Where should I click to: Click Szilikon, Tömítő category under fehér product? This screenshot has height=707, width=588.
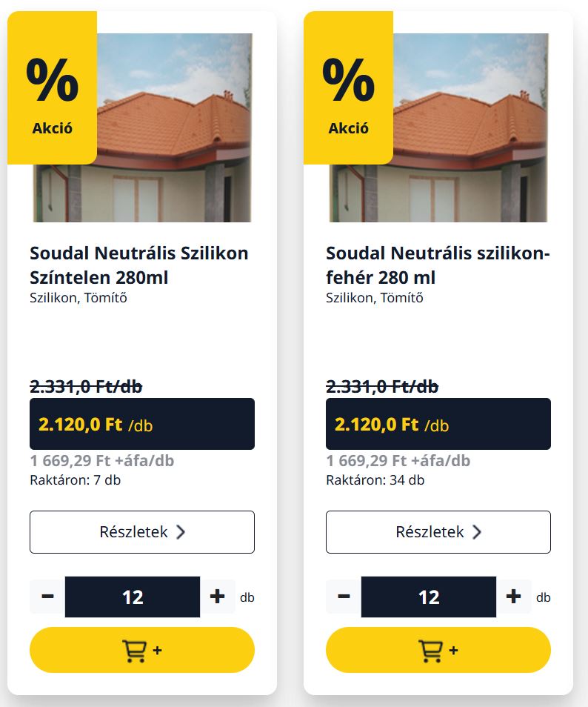coord(375,298)
